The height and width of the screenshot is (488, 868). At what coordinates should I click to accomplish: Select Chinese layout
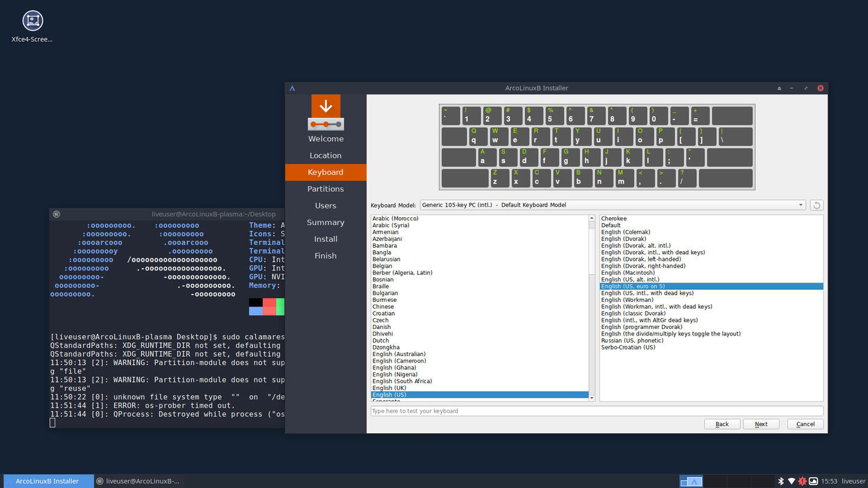480,307
